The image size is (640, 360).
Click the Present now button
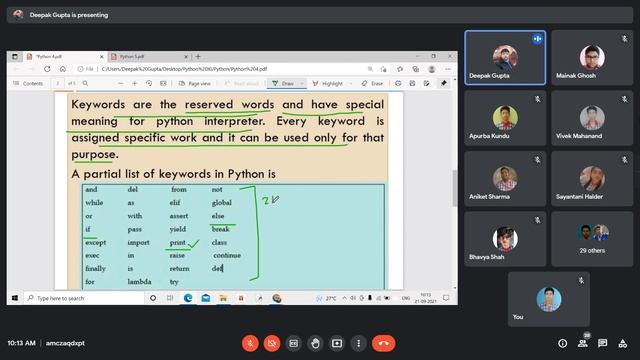pos(337,343)
